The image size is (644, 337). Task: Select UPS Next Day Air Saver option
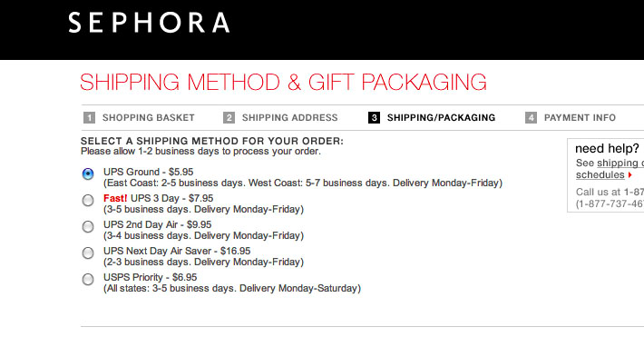click(x=88, y=253)
